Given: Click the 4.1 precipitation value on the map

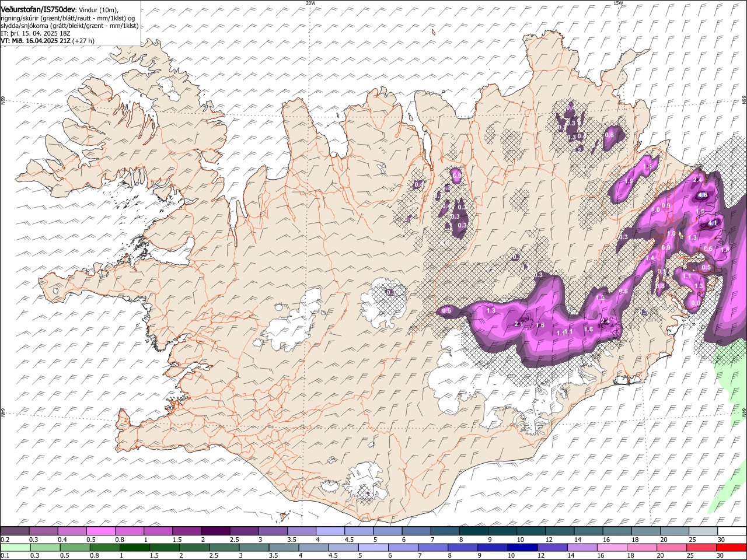Looking at the screenshot, I should point(713,223).
